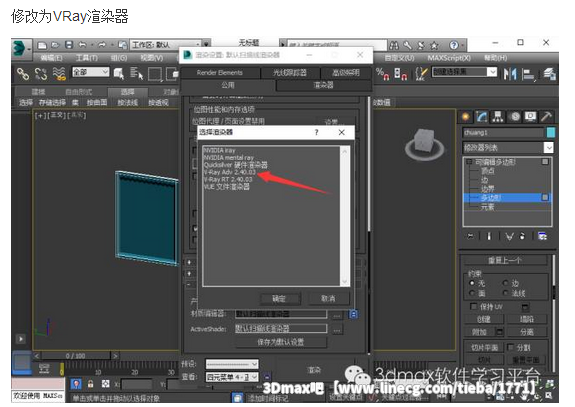Screen dimensions: 575x407
Task: Select the first 约束 radio option 无
Action: (x=472, y=283)
